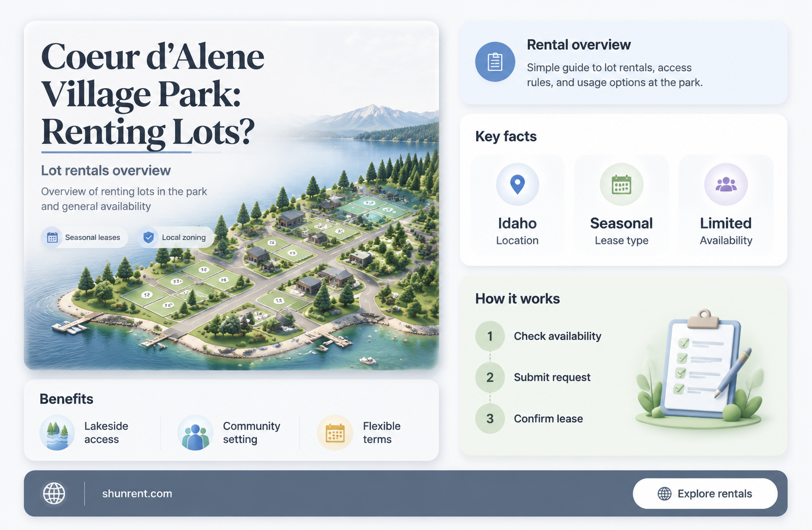This screenshot has height=530, width=812.
Task: Click the Coeur d'Alene Village Park title
Action: tap(153, 94)
